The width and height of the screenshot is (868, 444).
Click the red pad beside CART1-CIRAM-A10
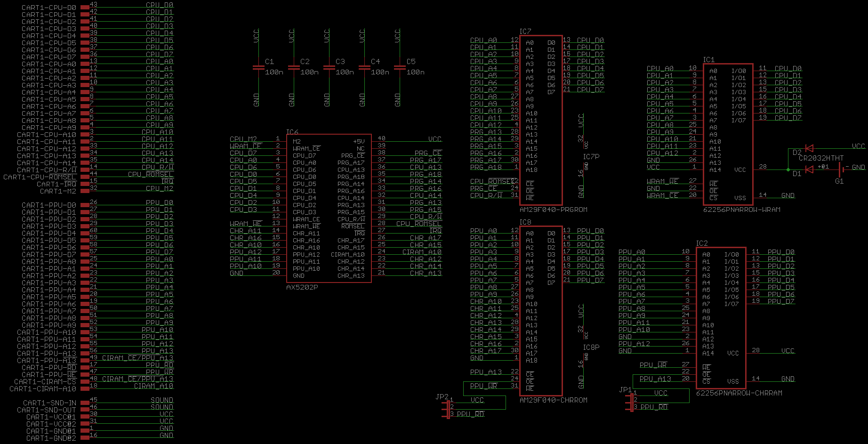(85, 389)
